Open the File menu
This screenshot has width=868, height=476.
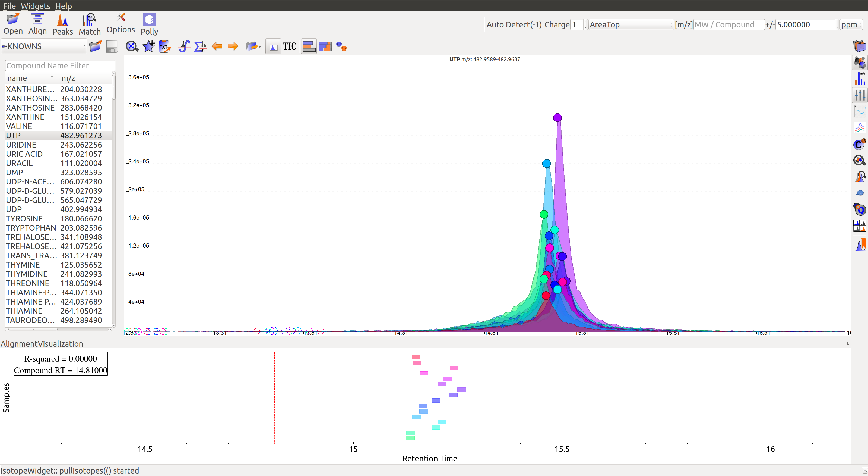[9, 6]
